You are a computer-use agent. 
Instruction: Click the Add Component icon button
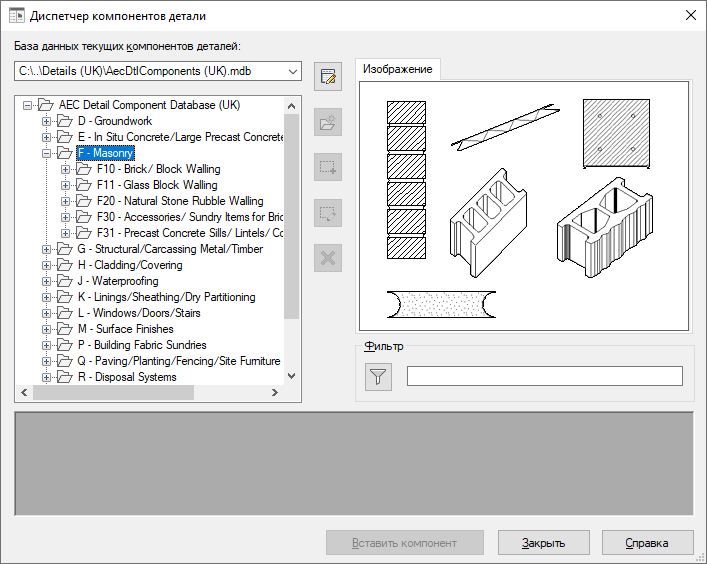[328, 167]
